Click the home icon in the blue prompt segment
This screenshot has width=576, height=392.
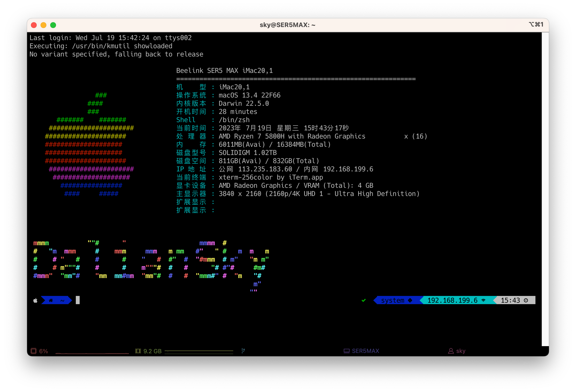click(x=51, y=300)
